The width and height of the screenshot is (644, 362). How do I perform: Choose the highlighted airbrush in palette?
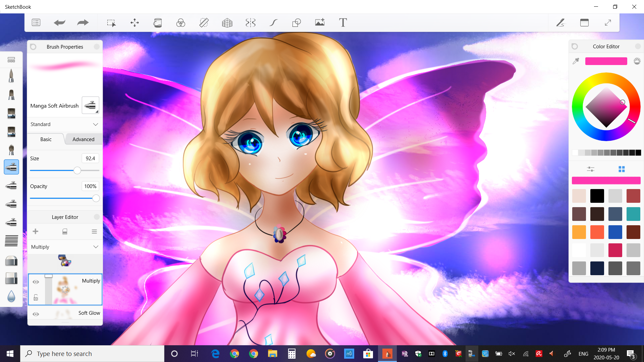pos(11,167)
